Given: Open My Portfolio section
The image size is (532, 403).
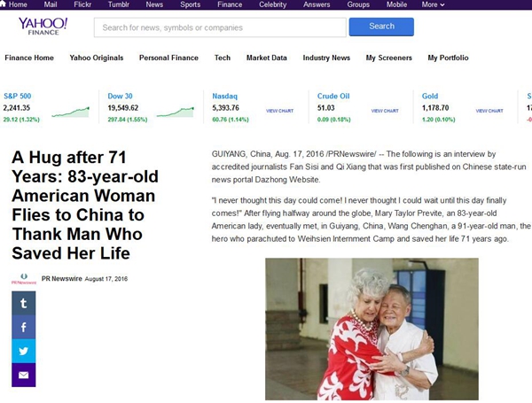Looking at the screenshot, I should click(x=448, y=58).
